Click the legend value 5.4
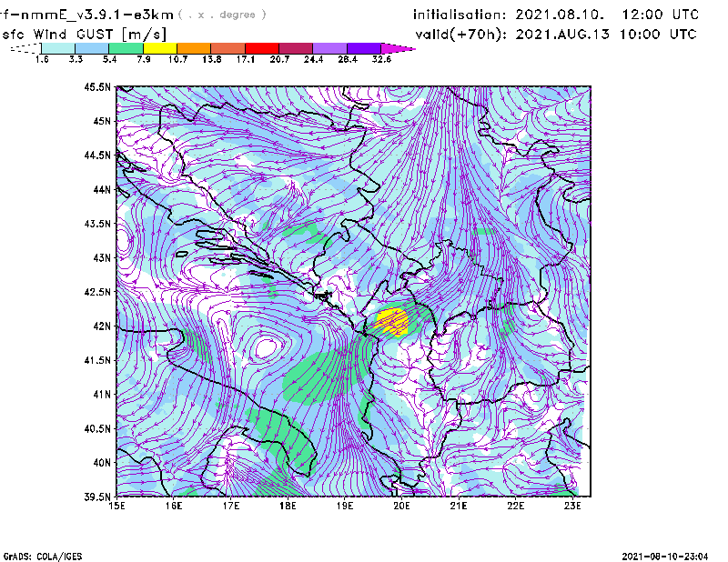Screen dimensions: 728x562 [x=109, y=59]
